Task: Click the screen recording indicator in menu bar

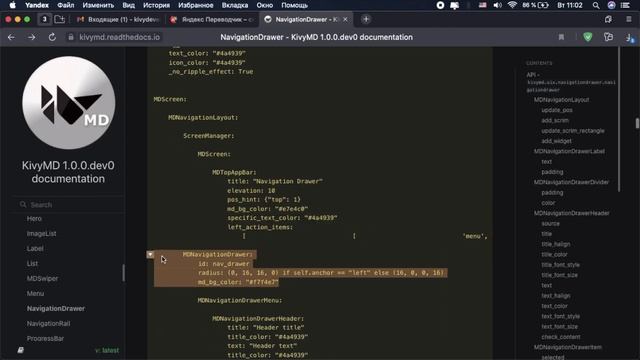Action: 440,5
